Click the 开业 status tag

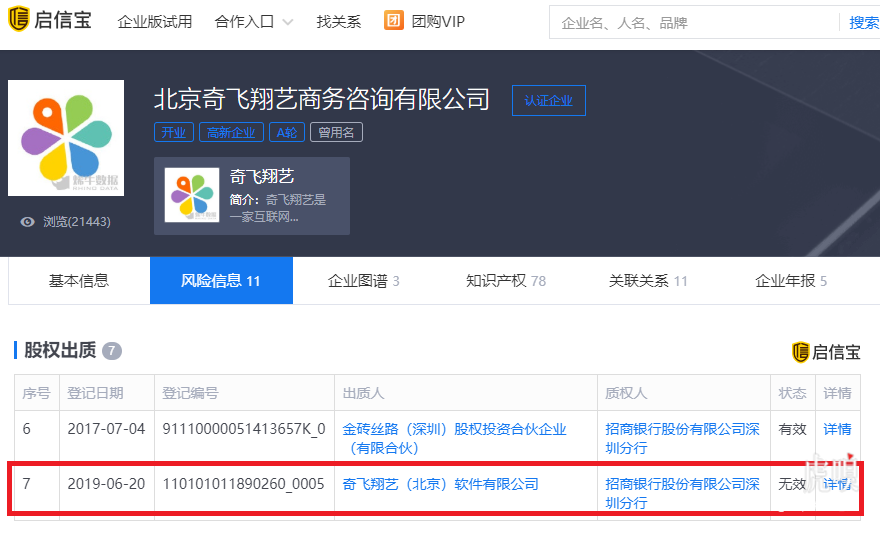click(174, 133)
